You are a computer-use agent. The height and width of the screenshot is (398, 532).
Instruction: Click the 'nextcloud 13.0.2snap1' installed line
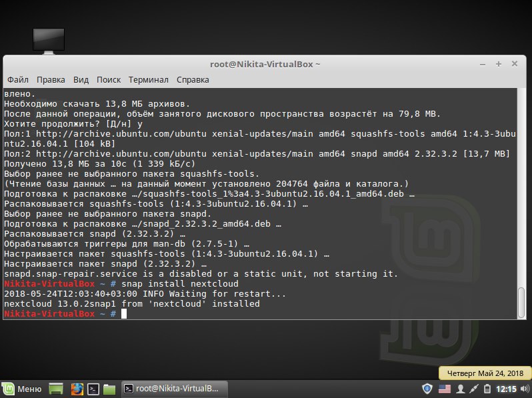coord(131,304)
